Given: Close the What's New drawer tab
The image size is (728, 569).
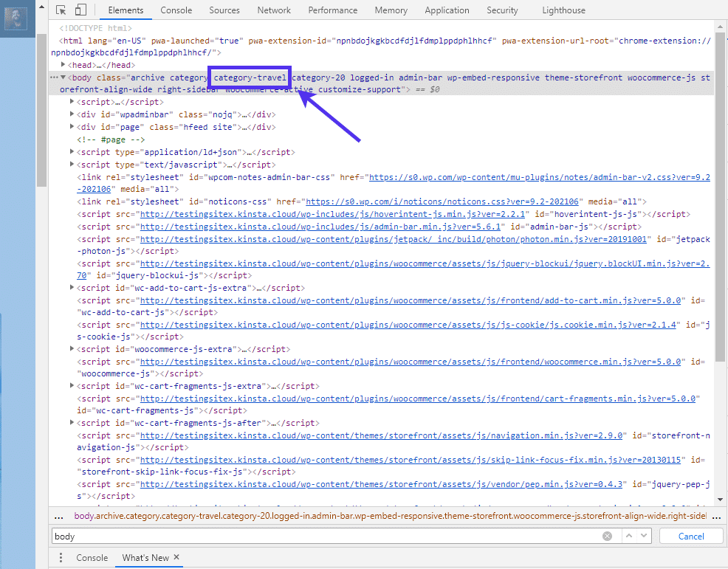Looking at the screenshot, I should 177,558.
